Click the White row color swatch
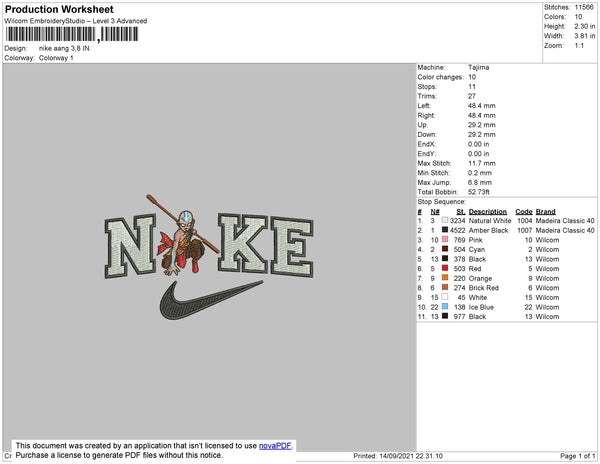 [x=445, y=297]
